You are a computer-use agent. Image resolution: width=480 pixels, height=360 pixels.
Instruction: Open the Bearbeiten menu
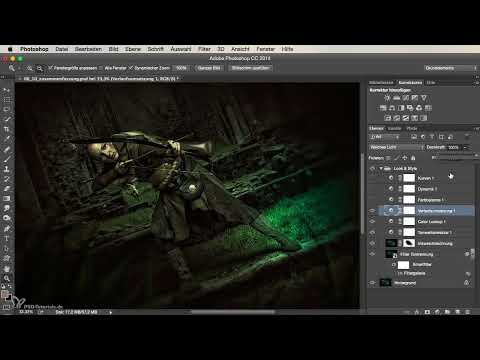pos(88,49)
